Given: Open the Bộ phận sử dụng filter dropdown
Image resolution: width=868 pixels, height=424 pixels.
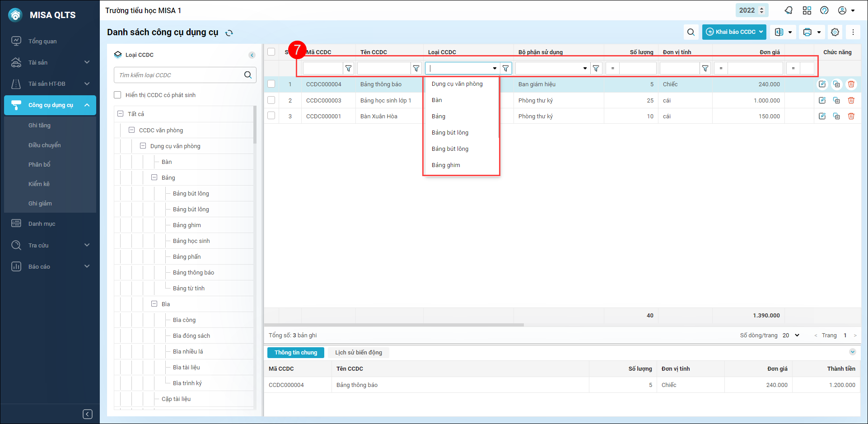Looking at the screenshot, I should point(585,68).
